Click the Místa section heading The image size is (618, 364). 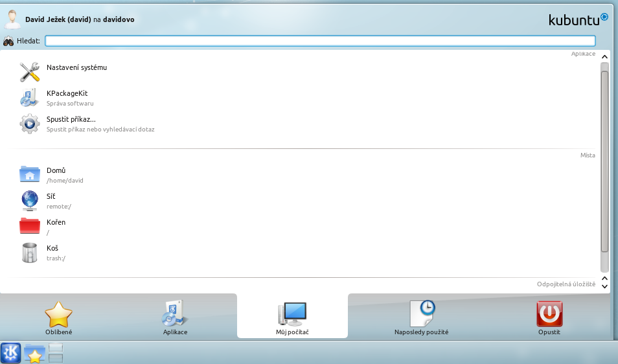(x=588, y=155)
